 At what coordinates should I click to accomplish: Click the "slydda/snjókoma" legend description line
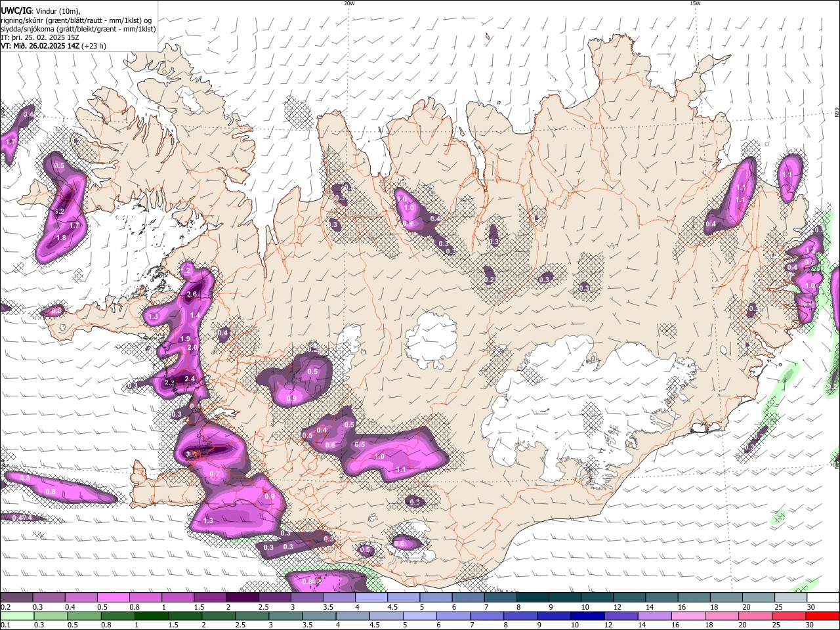click(x=78, y=29)
